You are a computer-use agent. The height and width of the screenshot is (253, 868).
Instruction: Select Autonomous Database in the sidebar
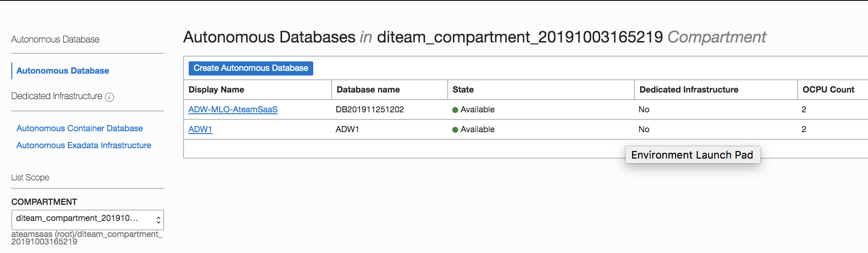(x=63, y=71)
